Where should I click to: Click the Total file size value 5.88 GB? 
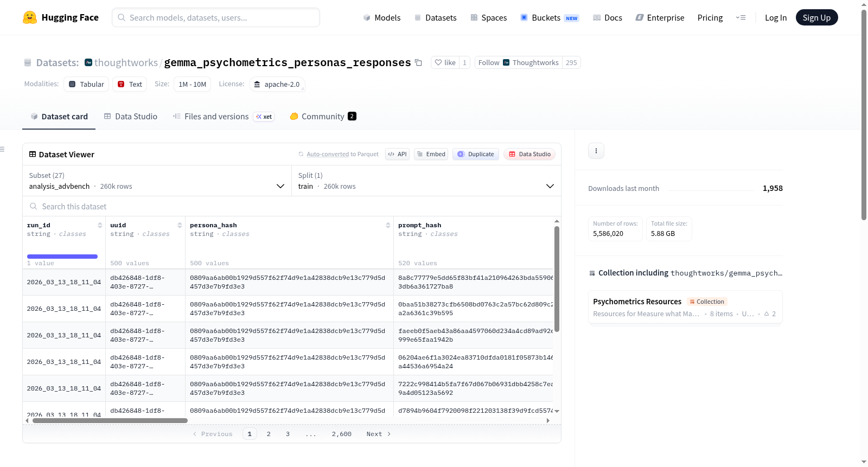coord(663,234)
